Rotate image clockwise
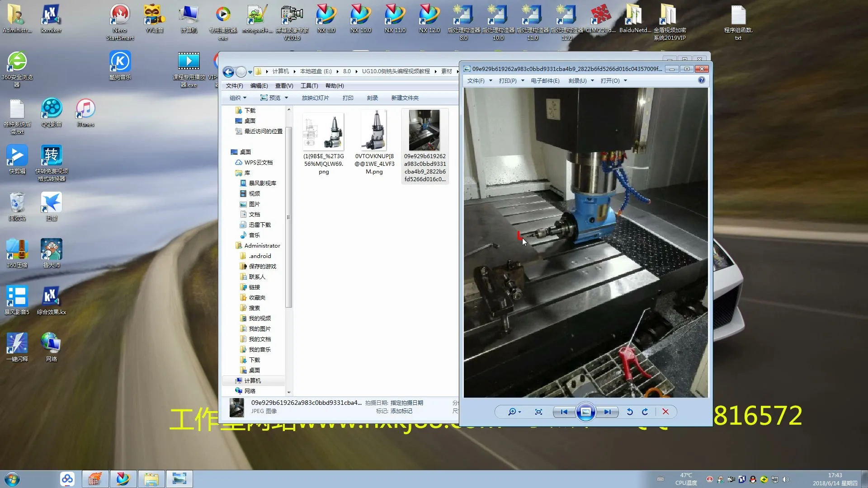This screenshot has width=868, height=488. pos(645,412)
